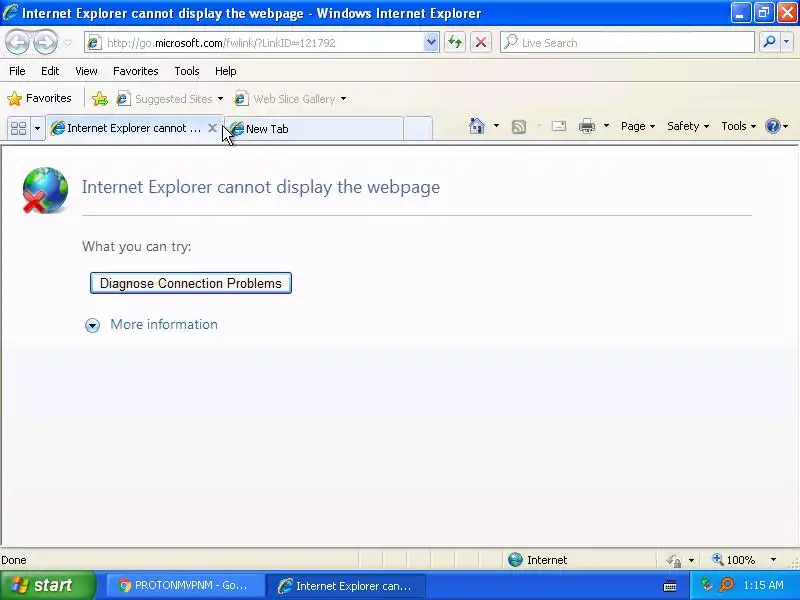Viewport: 800px width, 600px height.
Task: Click inside the Live Search box
Action: (x=627, y=43)
